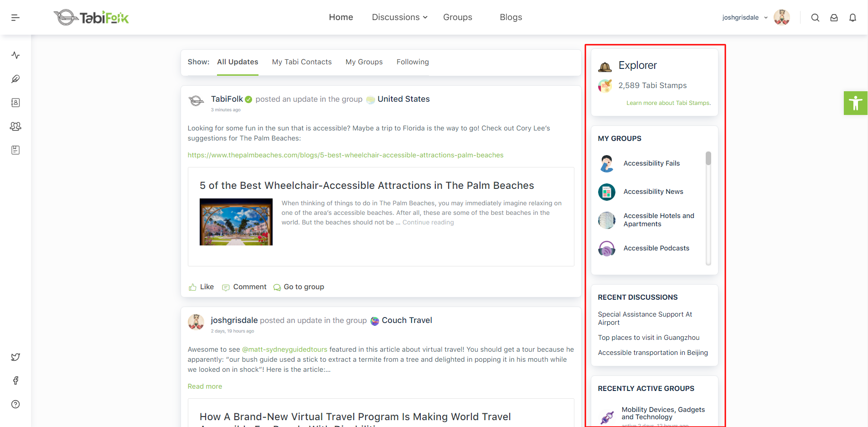
Task: Click the Mobility Devices group icon
Action: (607, 417)
